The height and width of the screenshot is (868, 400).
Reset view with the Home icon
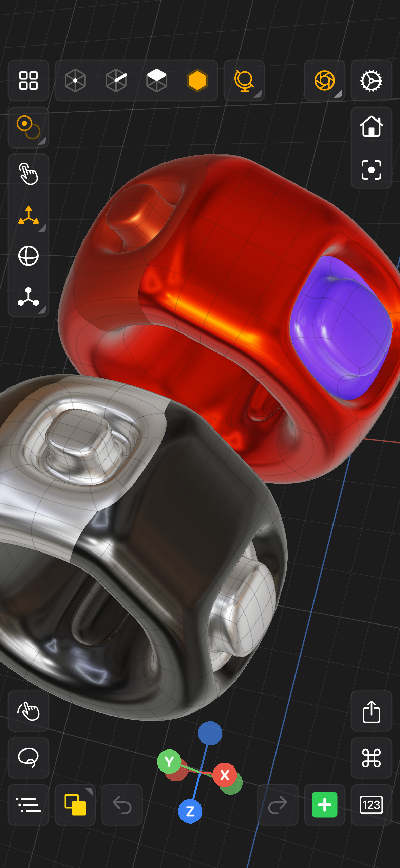372,127
